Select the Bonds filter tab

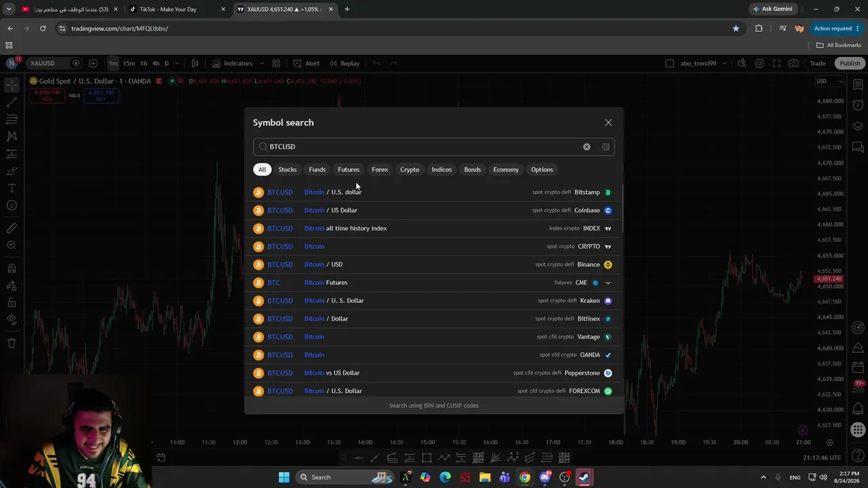click(473, 169)
